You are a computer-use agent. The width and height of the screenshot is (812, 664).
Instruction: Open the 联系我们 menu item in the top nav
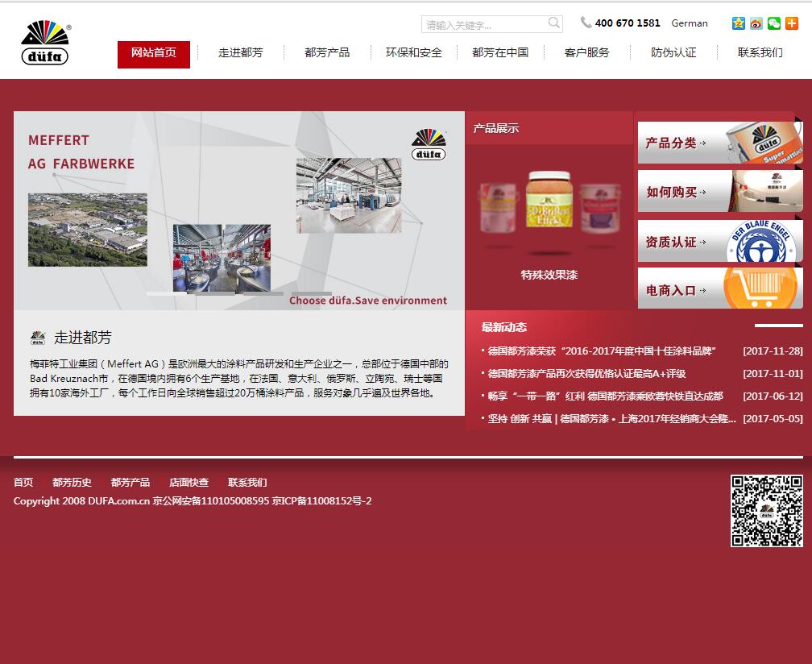point(760,52)
